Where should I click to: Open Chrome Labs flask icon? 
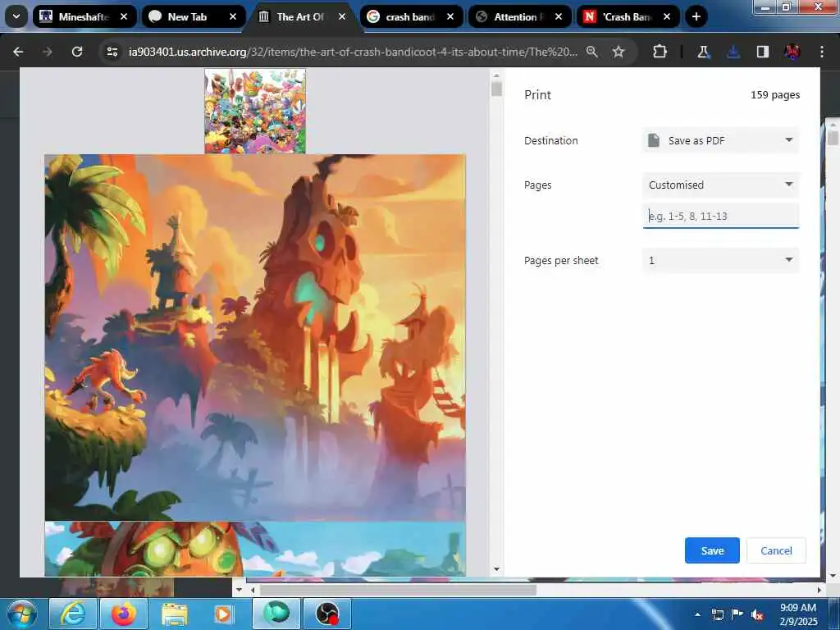703,52
